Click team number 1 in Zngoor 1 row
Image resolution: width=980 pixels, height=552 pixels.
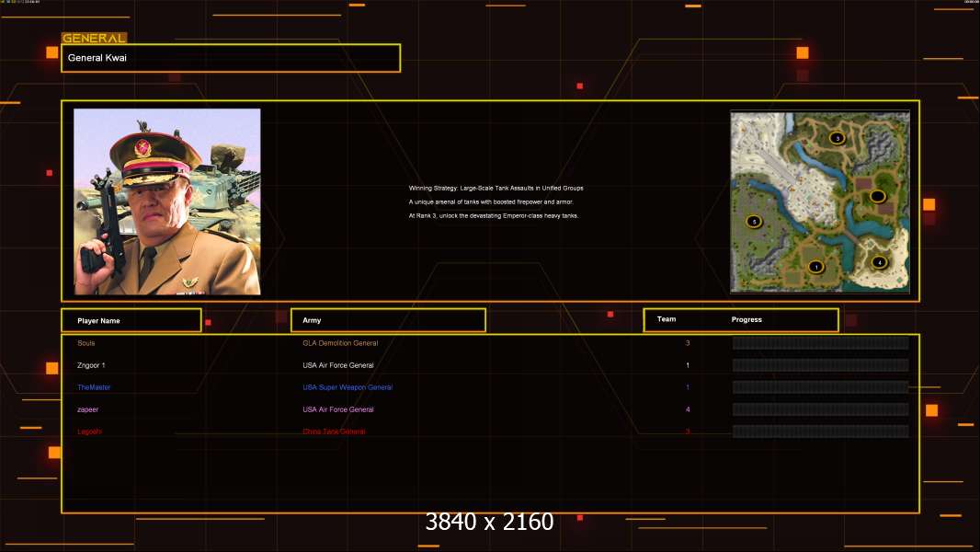point(688,365)
